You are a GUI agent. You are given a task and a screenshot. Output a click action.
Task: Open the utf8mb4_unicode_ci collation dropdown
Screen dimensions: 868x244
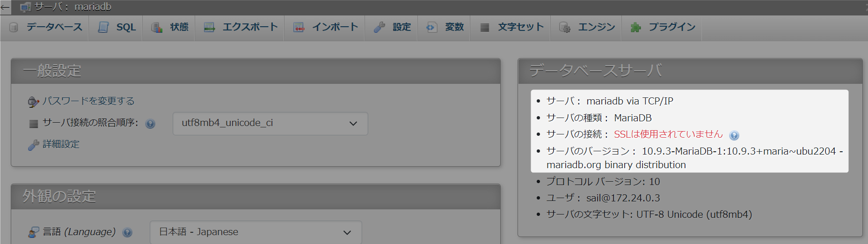pyautogui.click(x=270, y=124)
